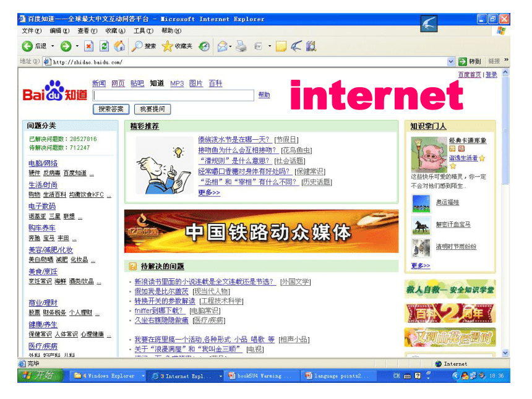The image size is (532, 399).
Task: Click the 我要提问 button
Action: pyautogui.click(x=152, y=109)
